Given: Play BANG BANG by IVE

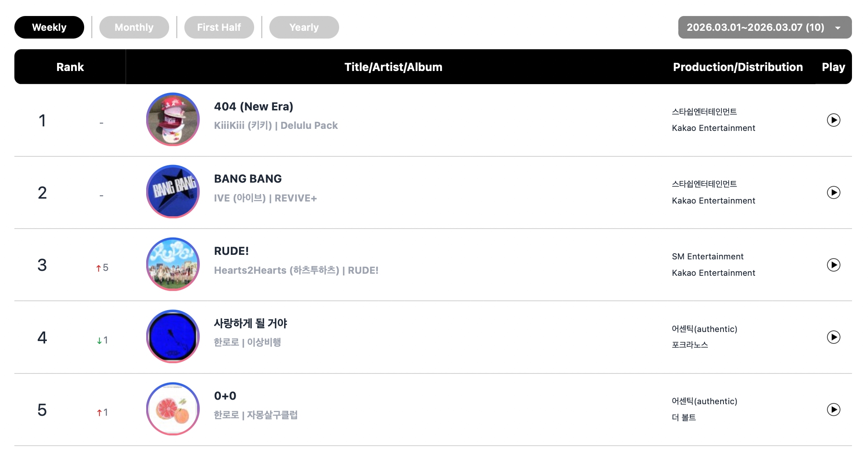Looking at the screenshot, I should click(x=833, y=192).
